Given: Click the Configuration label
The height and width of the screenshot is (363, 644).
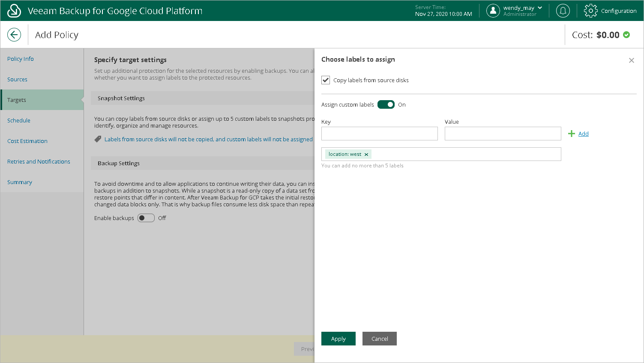Looking at the screenshot, I should 619,11.
